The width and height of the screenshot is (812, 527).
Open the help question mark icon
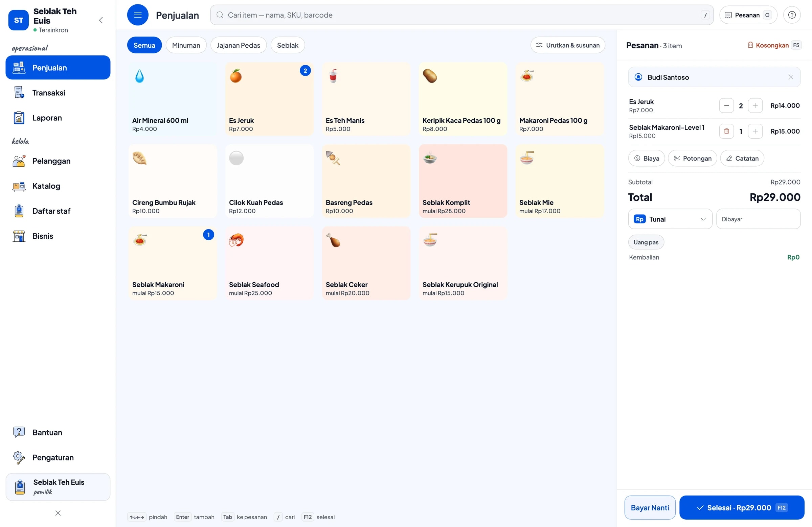pos(792,15)
